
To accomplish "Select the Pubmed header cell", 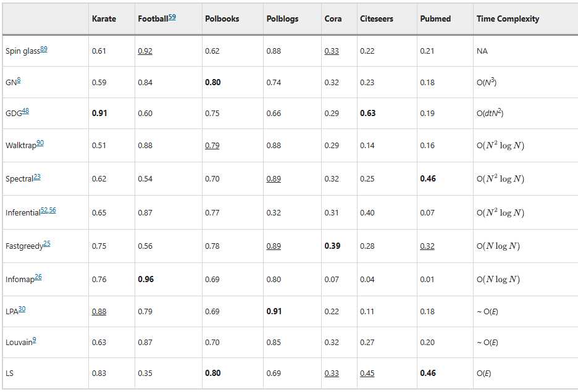I will click(435, 19).
